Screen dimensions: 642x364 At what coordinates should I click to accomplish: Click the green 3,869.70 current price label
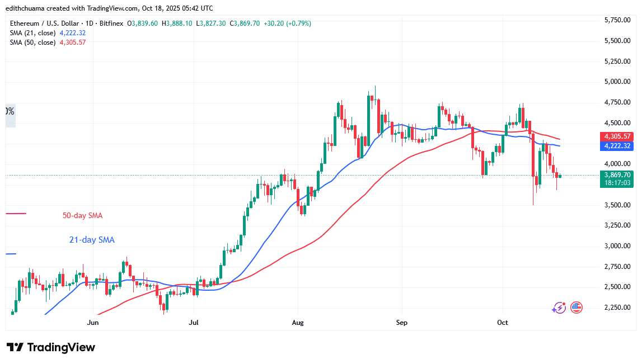pyautogui.click(x=616, y=175)
